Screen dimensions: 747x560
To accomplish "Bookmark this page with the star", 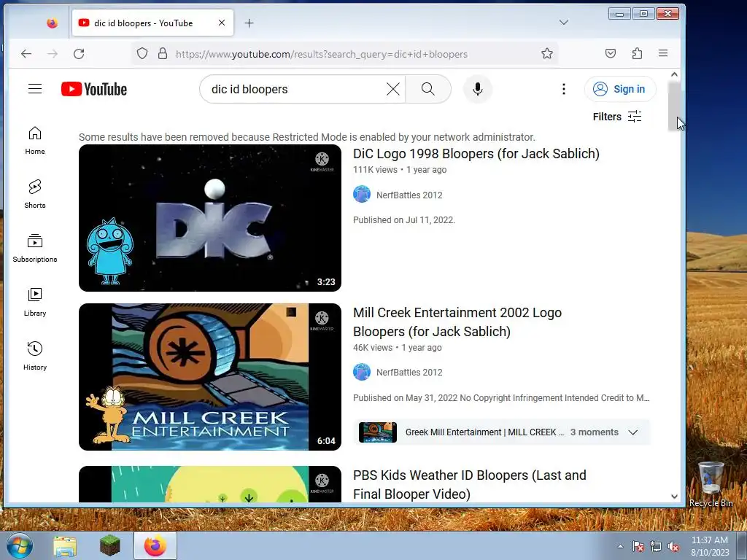I will [547, 53].
